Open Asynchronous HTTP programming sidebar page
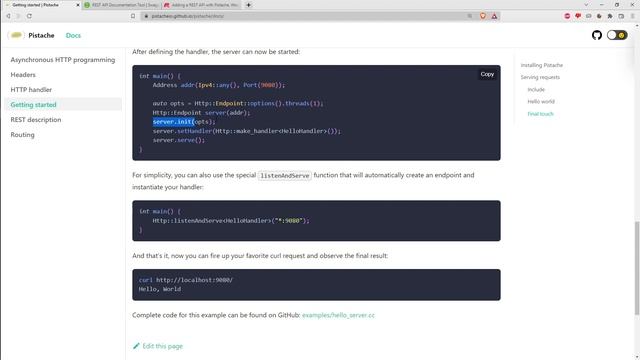The height and width of the screenshot is (360, 640). [63, 60]
